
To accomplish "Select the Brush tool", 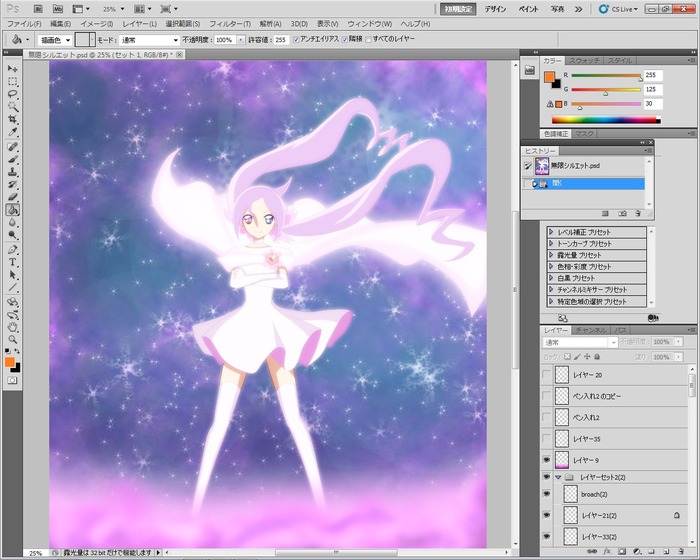I will pos(12,159).
